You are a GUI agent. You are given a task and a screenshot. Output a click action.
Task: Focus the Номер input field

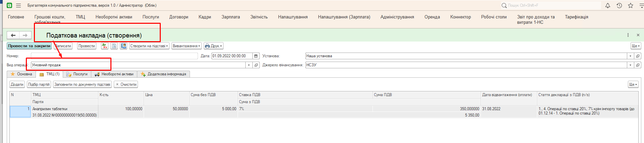tap(114, 56)
